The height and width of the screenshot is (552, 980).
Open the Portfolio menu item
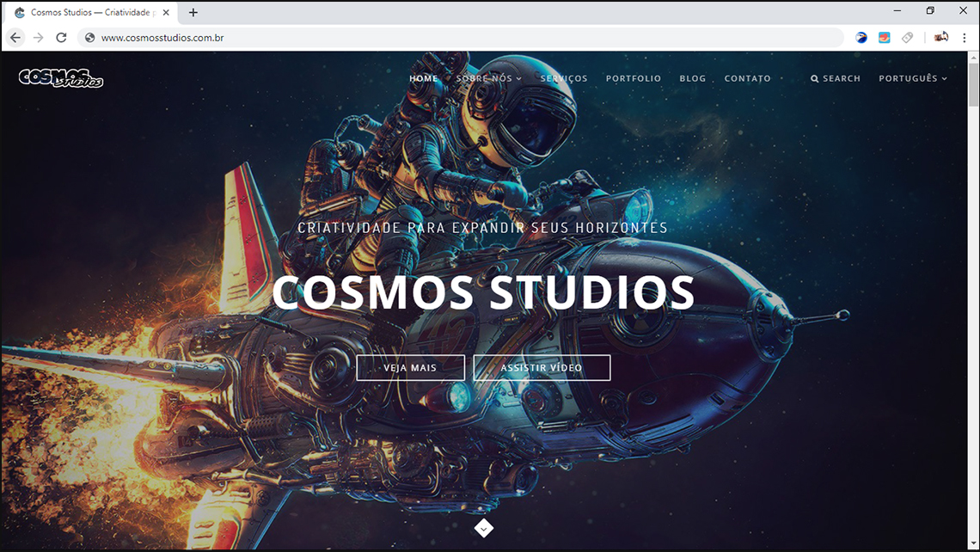coord(634,78)
